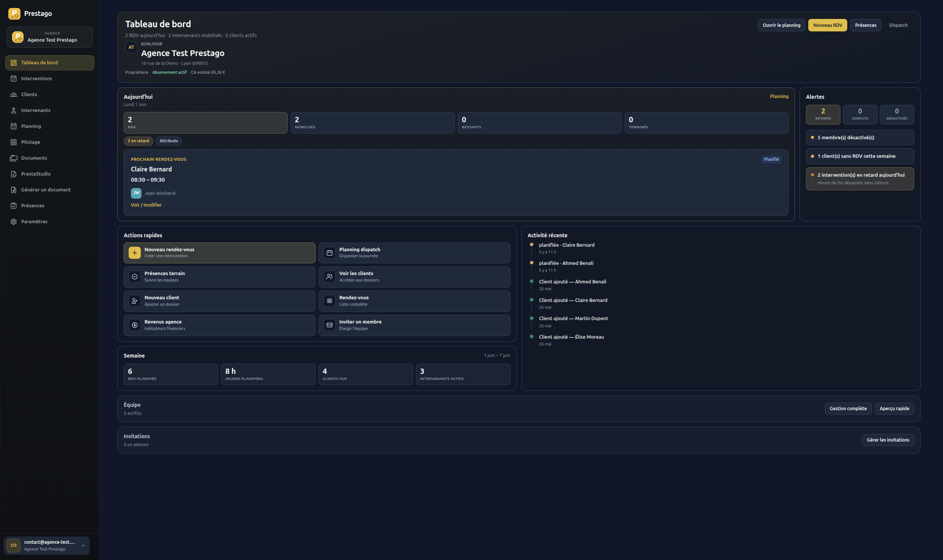This screenshot has width=943, height=560.
Task: Select Générer un document in sidebar
Action: click(50, 190)
